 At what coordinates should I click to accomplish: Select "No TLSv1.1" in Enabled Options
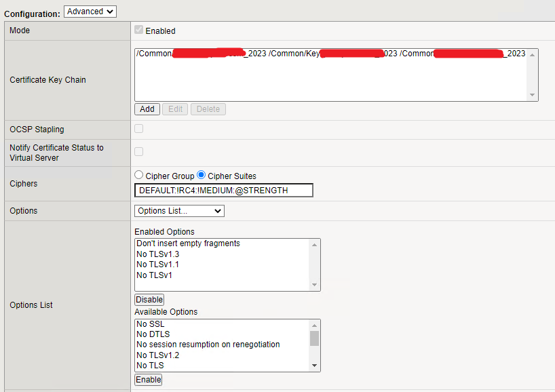158,264
